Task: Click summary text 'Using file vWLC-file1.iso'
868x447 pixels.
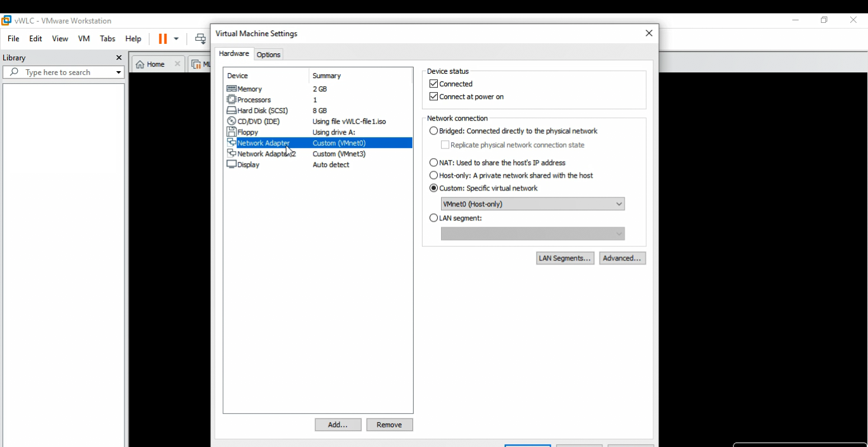Action: tap(349, 121)
